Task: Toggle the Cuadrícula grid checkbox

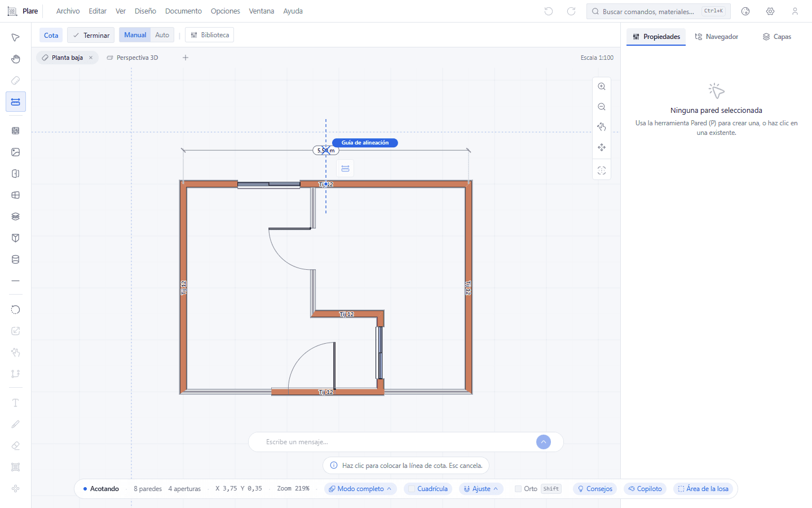Action: tap(428, 489)
